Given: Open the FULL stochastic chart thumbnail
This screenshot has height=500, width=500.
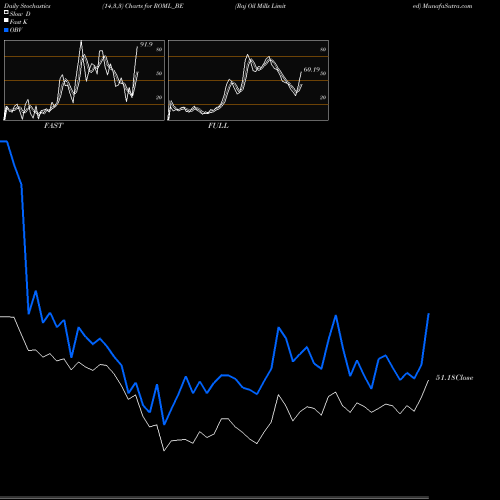Looking at the screenshot, I should tap(248, 80).
